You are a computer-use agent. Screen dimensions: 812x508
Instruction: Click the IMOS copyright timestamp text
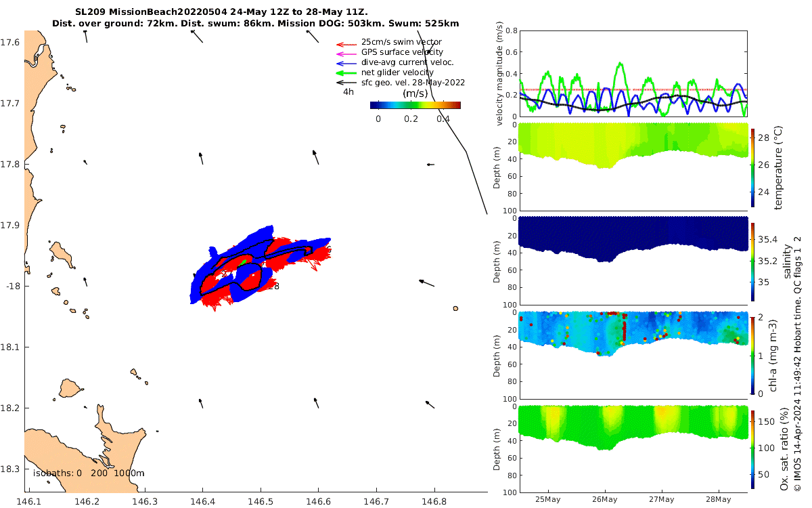point(798,363)
